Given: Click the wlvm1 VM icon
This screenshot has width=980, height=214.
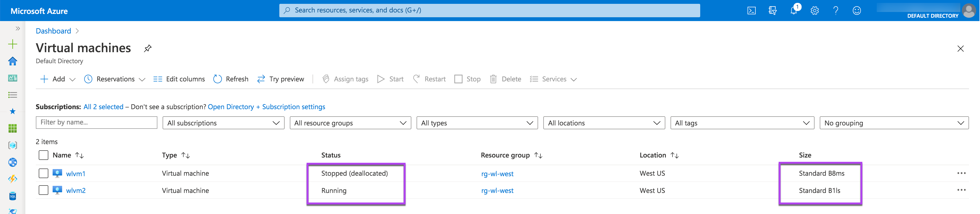Looking at the screenshot, I should coord(57,173).
